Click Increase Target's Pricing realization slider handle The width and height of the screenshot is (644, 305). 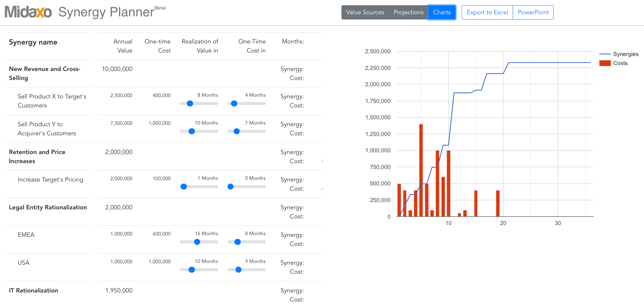(184, 187)
